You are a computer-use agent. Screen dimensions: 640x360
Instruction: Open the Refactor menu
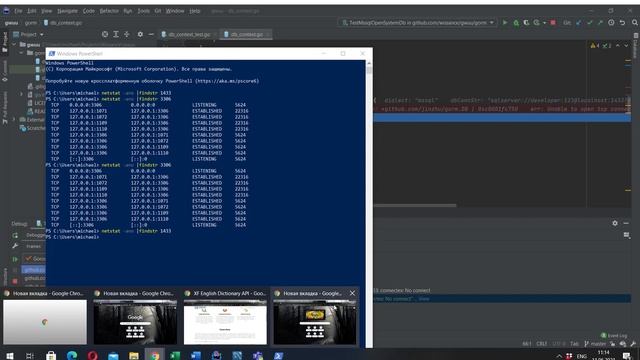tap(109, 11)
